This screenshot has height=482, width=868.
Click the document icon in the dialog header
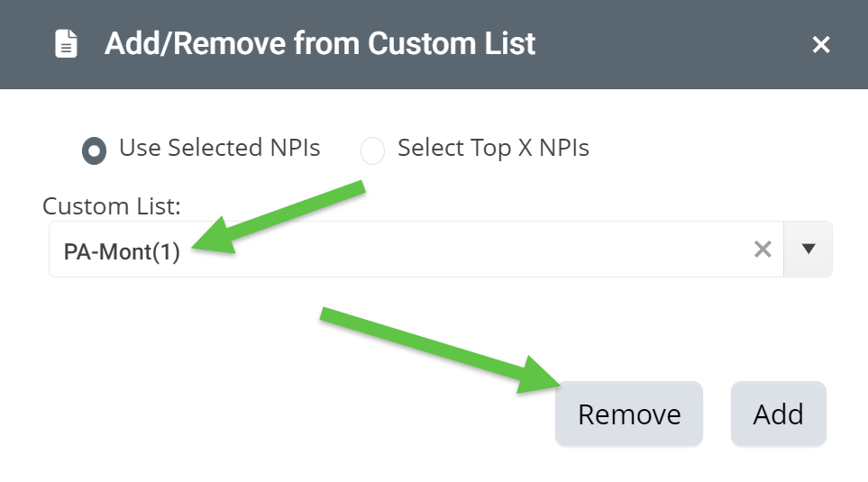tap(67, 43)
